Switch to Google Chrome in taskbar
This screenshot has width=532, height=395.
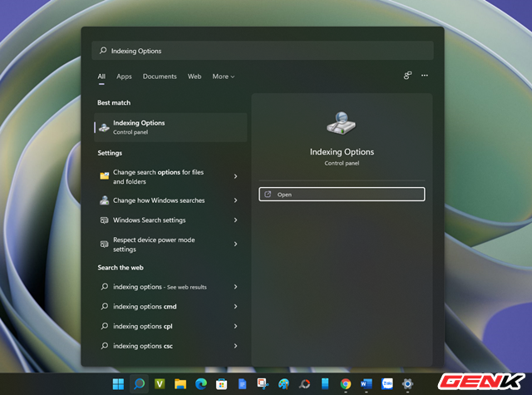pyautogui.click(x=346, y=384)
